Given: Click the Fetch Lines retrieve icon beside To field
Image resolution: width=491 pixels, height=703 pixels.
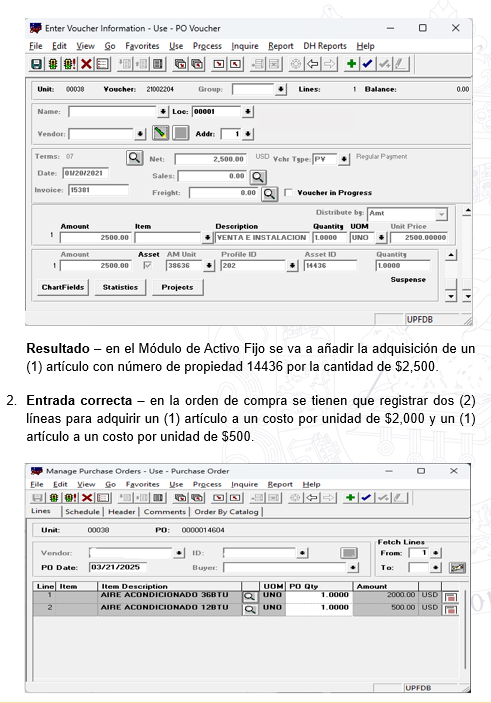Looking at the screenshot, I should click(x=457, y=568).
